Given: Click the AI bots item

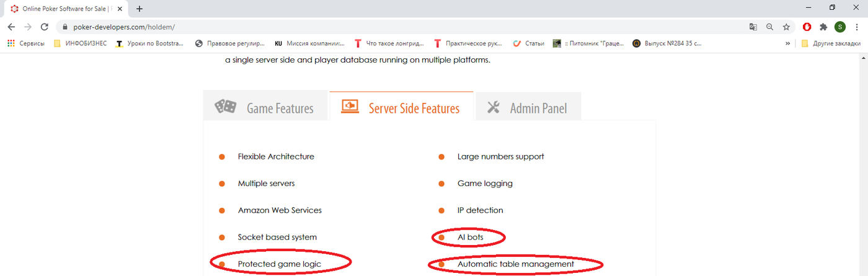Looking at the screenshot, I should pyautogui.click(x=470, y=237).
